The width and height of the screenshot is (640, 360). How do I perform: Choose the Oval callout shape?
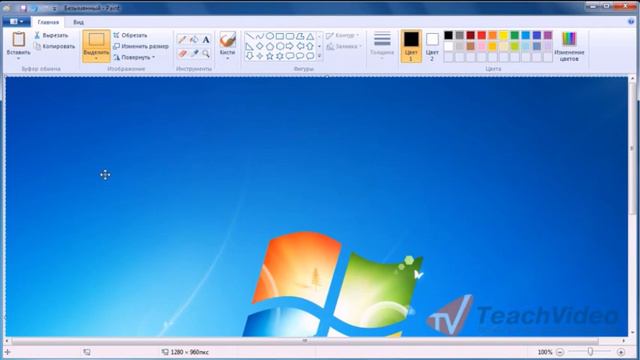point(300,56)
